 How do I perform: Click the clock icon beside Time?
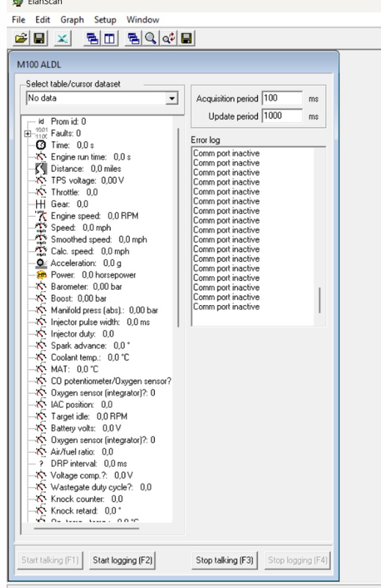tap(41, 145)
